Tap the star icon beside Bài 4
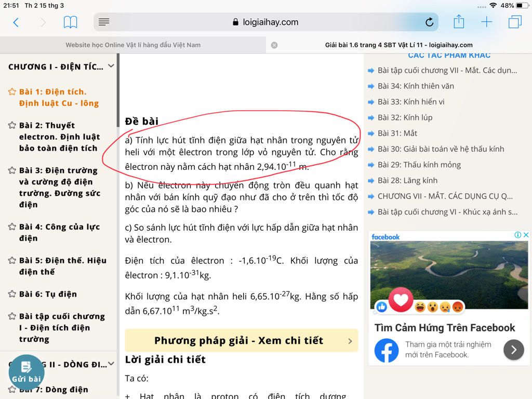 [12, 227]
